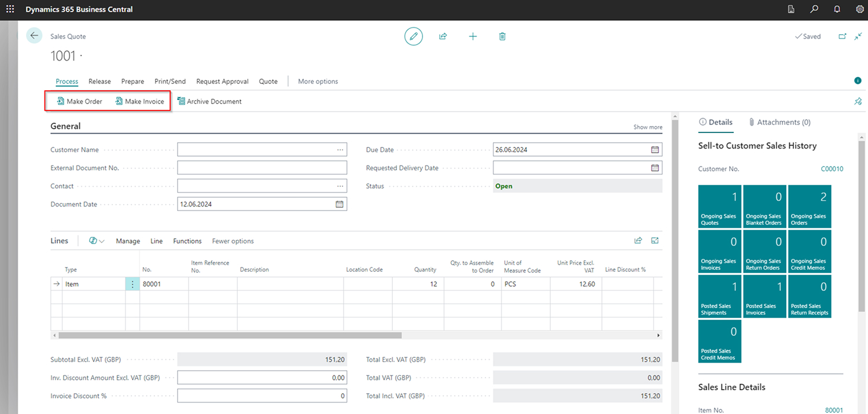Open Contact lookup ellipsis
868x414 pixels.
[340, 186]
